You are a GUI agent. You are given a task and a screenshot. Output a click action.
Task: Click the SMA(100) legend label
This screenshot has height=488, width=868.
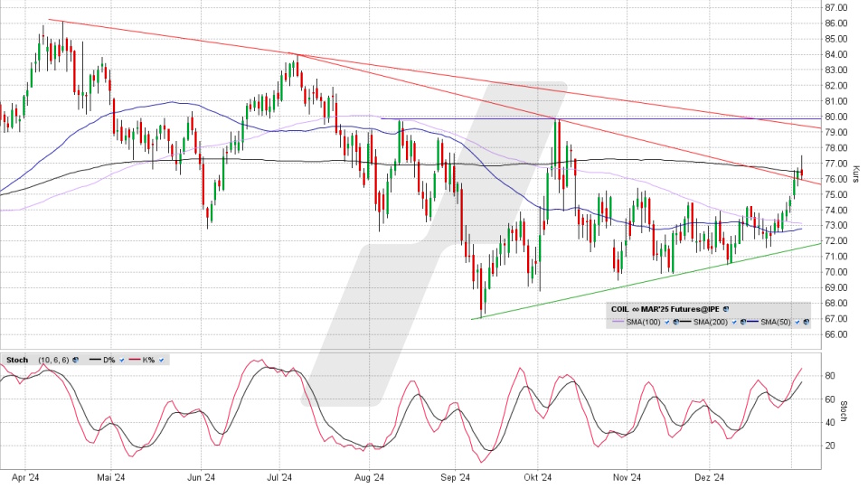(643, 322)
